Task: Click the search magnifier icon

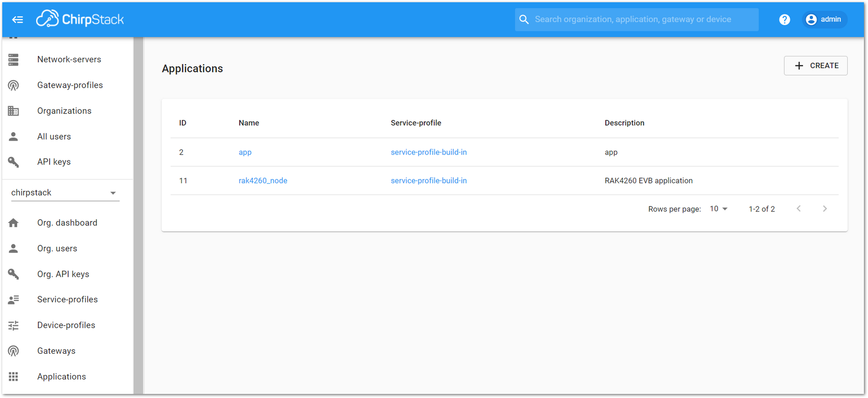Action: 524,19
